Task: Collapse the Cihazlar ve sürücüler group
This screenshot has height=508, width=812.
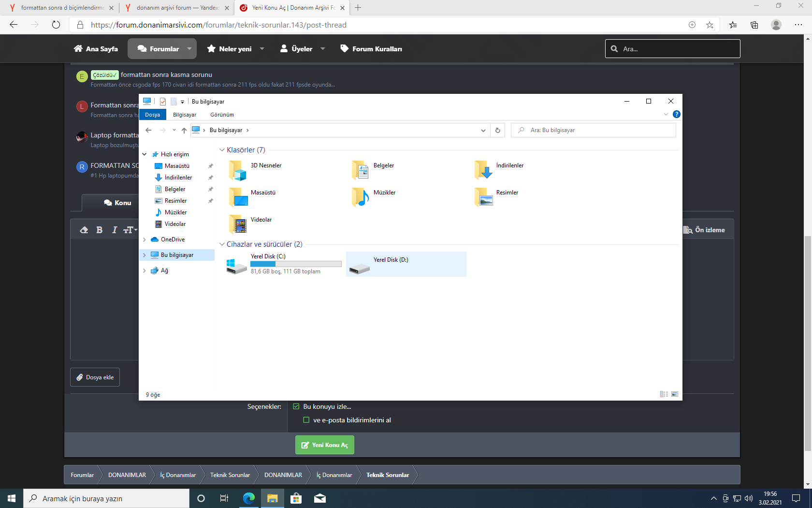Action: pos(222,244)
